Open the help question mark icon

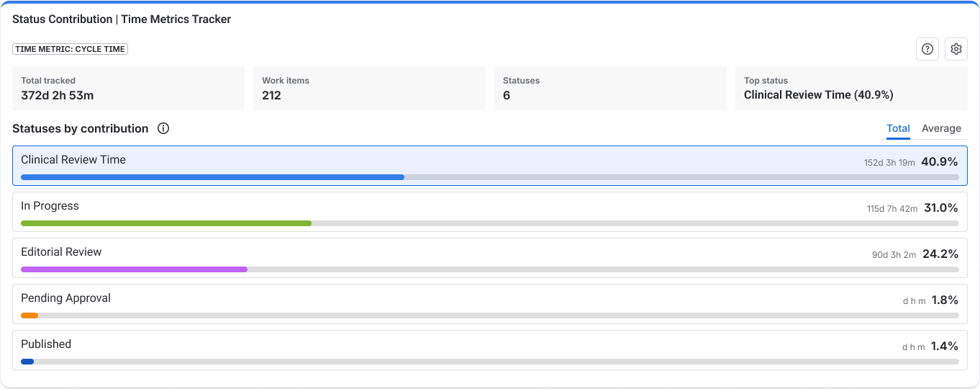point(927,49)
